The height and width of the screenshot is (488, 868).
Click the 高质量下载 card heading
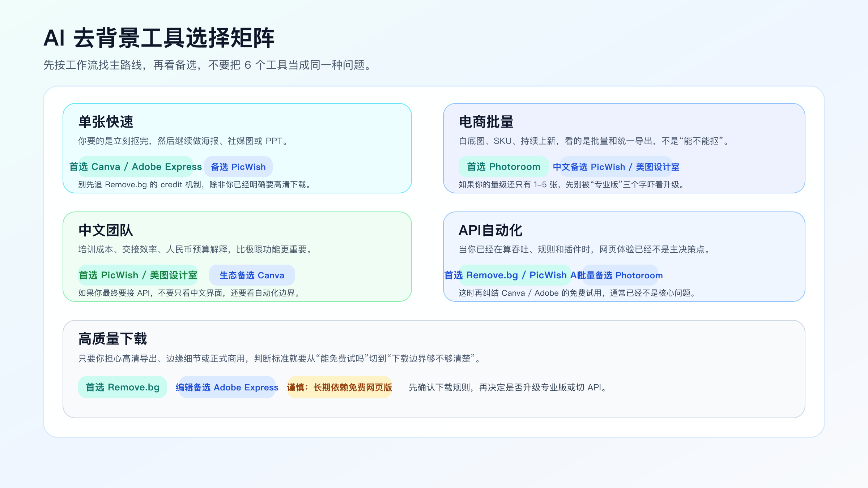coord(113,339)
